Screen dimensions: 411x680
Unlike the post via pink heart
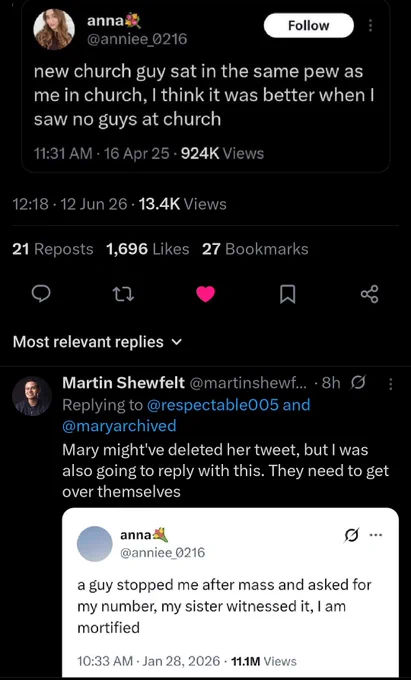point(206,295)
